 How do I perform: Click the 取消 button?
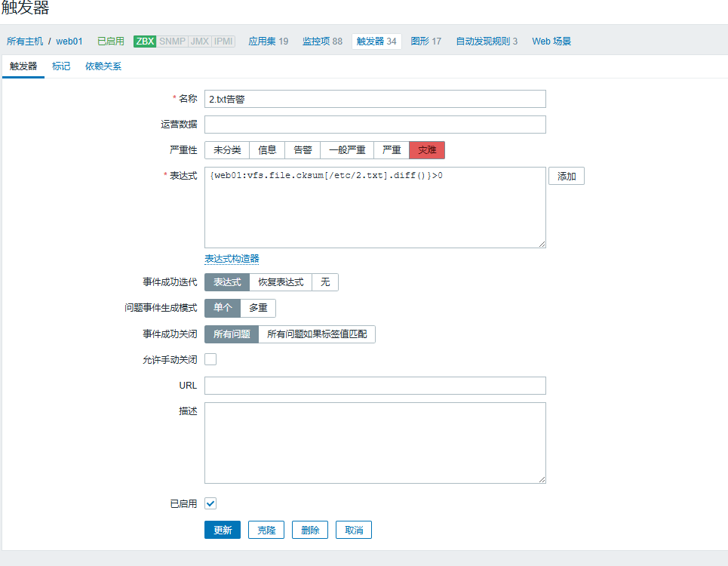tap(354, 530)
